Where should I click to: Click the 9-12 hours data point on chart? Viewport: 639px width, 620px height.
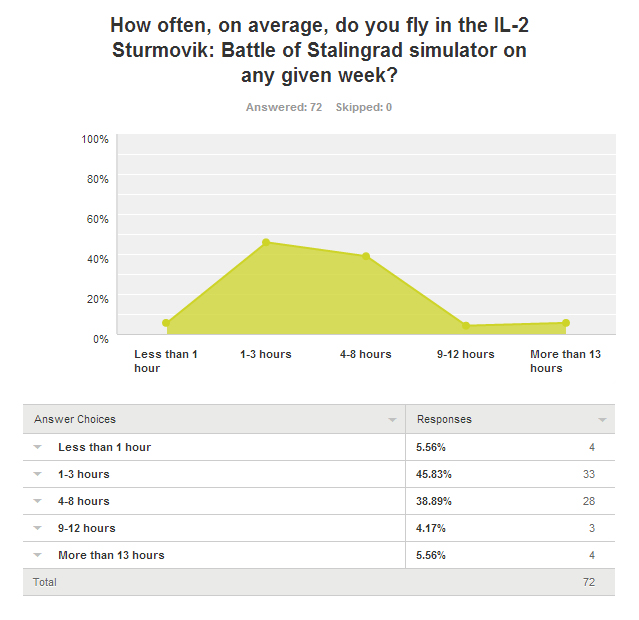466,326
